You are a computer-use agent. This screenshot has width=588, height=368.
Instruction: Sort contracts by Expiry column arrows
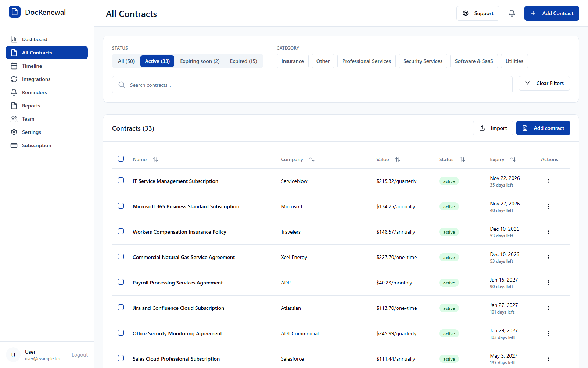pyautogui.click(x=513, y=159)
